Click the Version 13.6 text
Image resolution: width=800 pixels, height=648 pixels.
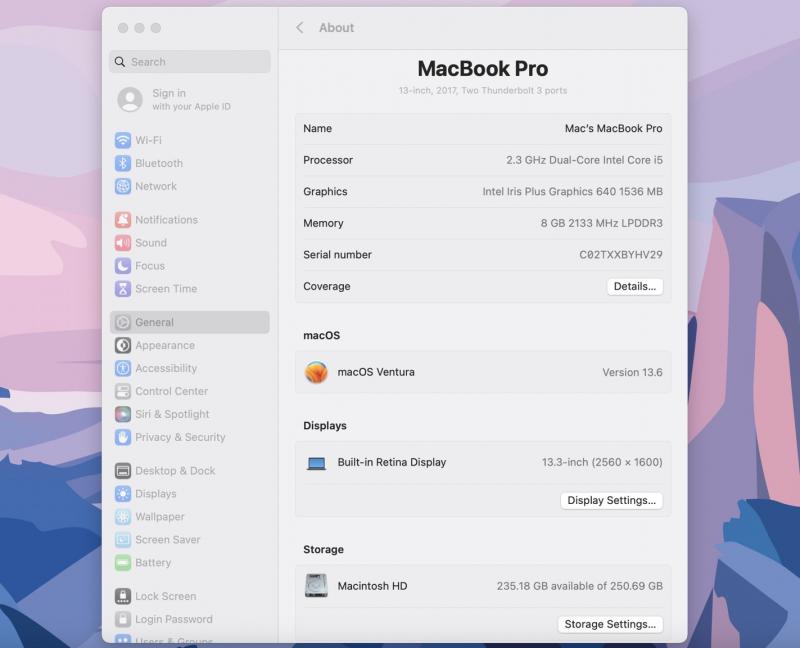click(x=632, y=372)
